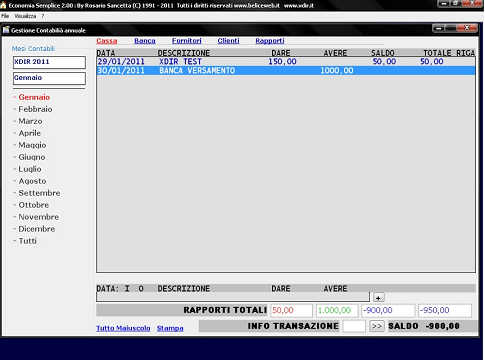Image resolution: width=485 pixels, height=360 pixels.
Task: Select Ottobre in months list
Action: point(34,205)
